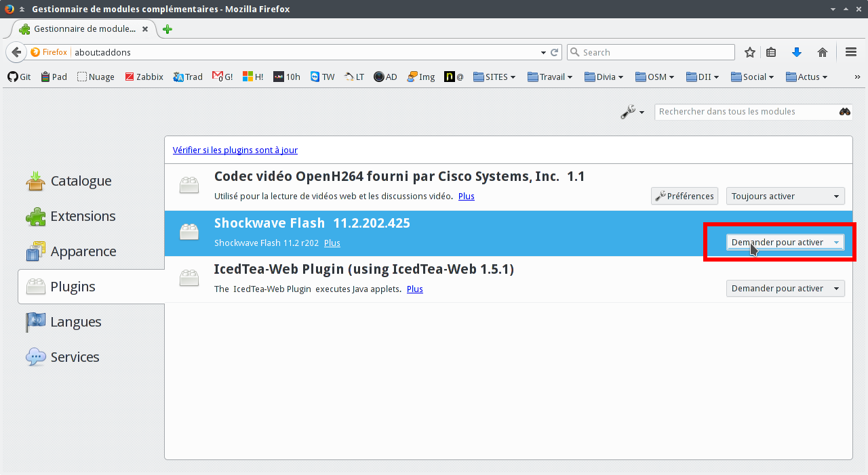868x475 pixels.
Task: Click 'Plus' link for Shockwave Flash
Action: click(x=332, y=243)
